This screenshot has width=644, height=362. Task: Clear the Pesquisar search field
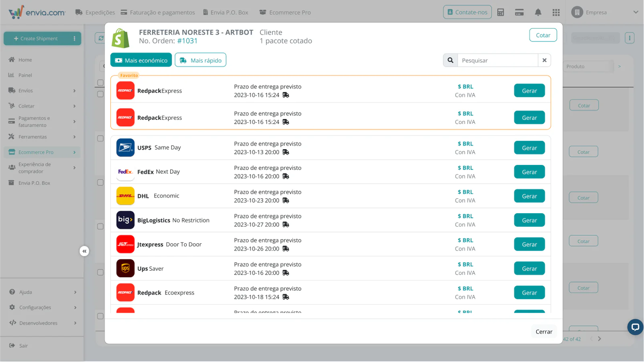pos(544,60)
